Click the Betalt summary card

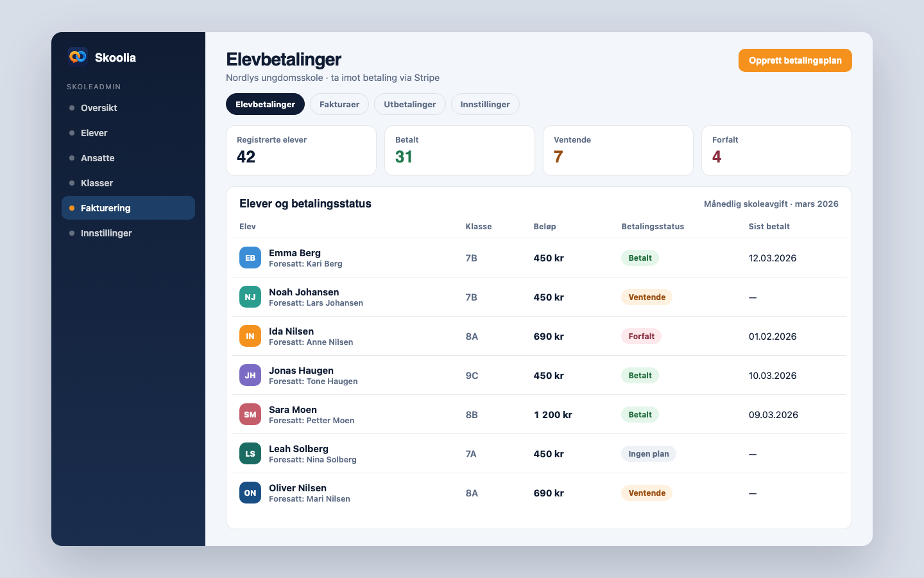click(x=459, y=150)
